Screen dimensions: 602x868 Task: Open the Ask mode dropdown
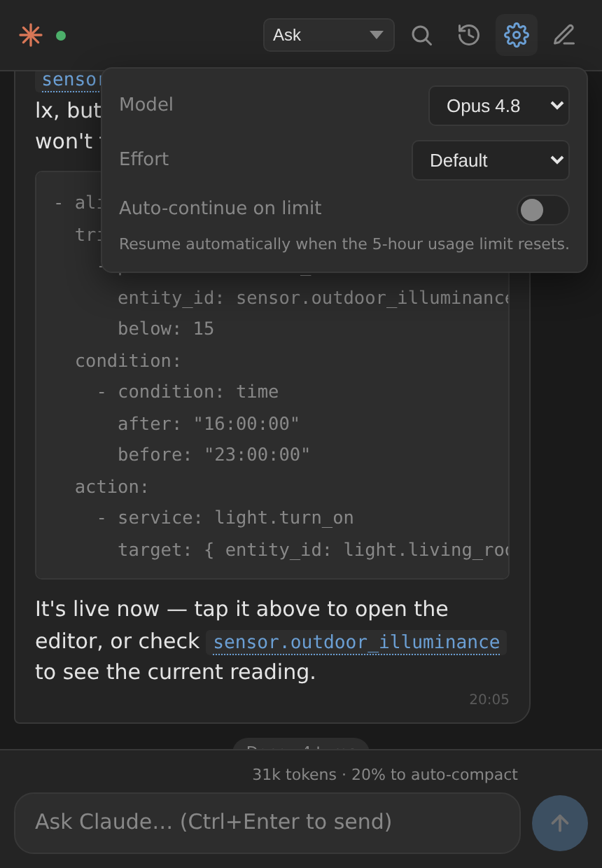(329, 35)
